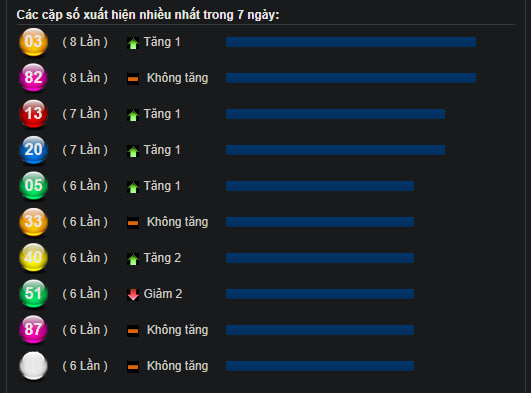
Task: Select the blue ball numbered 20
Action: coord(33,150)
